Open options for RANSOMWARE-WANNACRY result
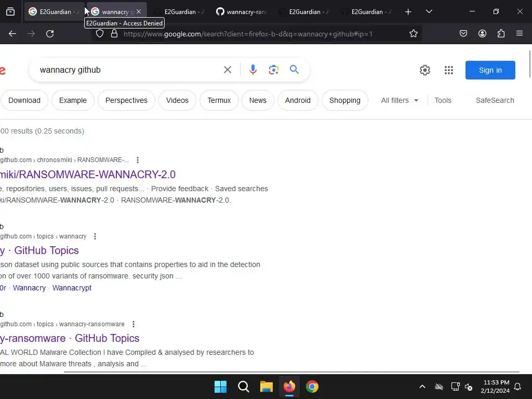This screenshot has width=532, height=399. point(137,160)
